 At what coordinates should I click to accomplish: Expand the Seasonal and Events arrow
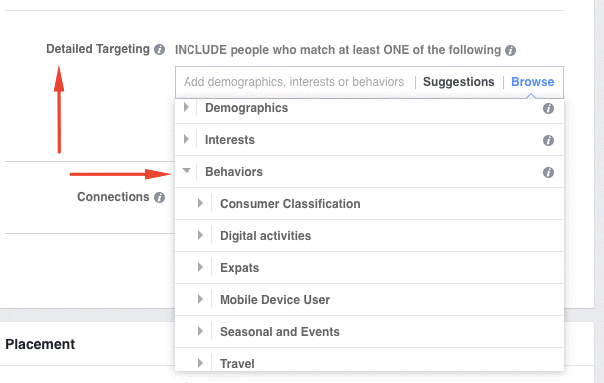click(200, 331)
